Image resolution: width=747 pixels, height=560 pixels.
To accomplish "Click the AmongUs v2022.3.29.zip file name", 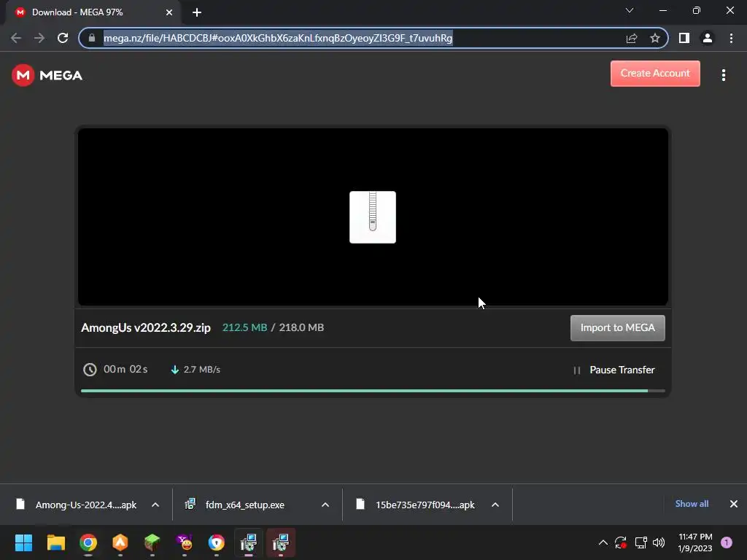I will pos(146,327).
